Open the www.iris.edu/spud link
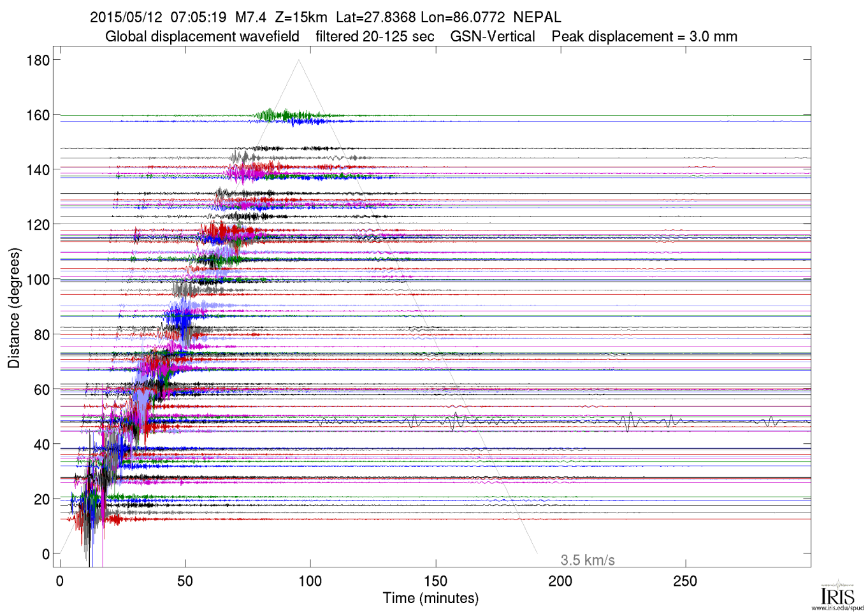 point(837,608)
